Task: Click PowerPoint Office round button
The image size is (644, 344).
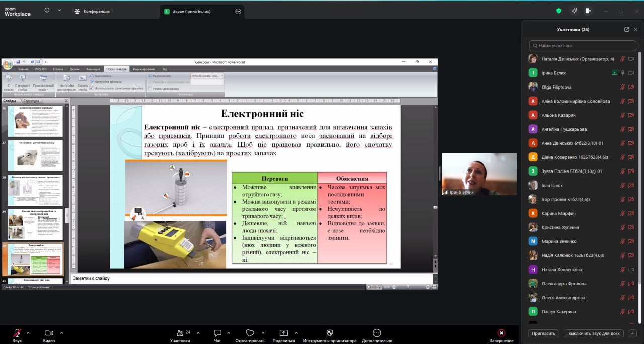Action: [x=8, y=64]
